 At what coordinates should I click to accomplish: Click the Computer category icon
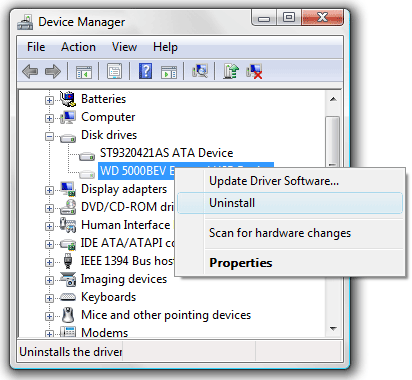tap(68, 117)
